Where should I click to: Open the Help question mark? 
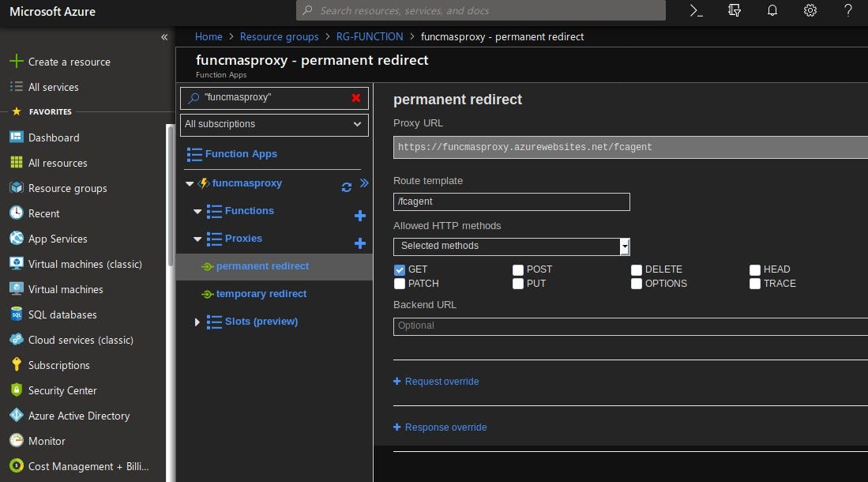847,10
